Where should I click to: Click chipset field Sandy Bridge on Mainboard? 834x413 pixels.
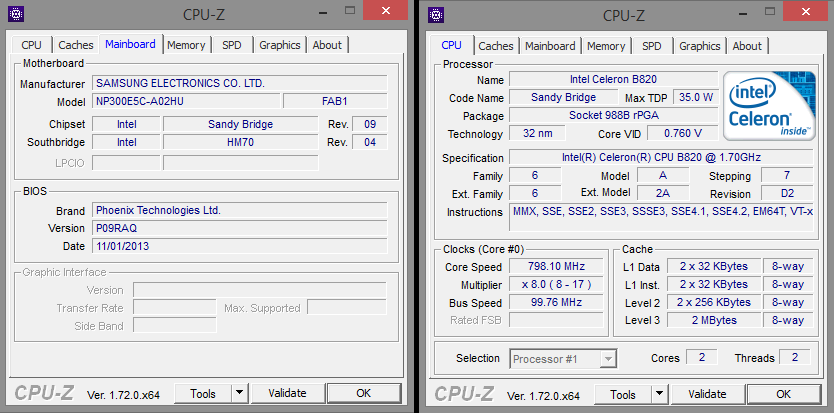coord(240,125)
